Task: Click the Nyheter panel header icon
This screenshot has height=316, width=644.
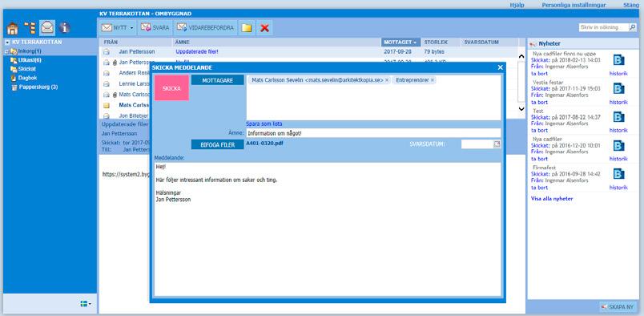Action: tap(533, 43)
